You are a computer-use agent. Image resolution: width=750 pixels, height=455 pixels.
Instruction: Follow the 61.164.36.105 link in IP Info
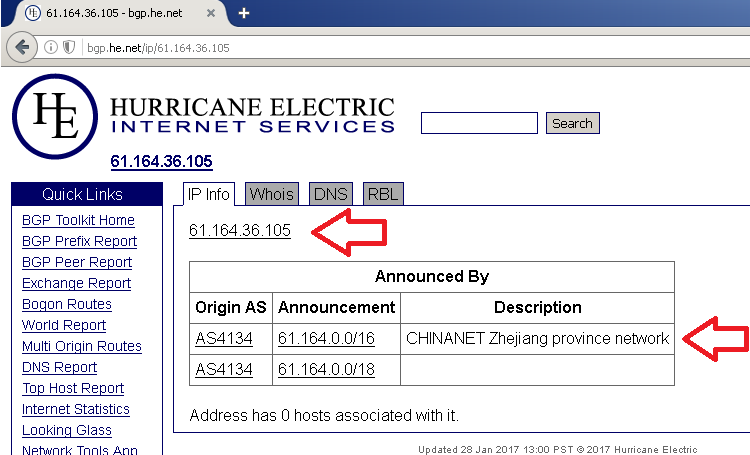click(x=240, y=231)
